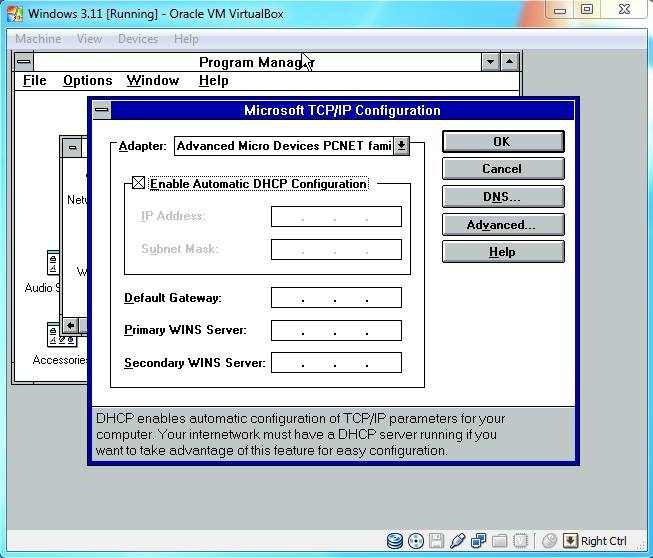The height and width of the screenshot is (558, 653).
Task: Click the optical disc status icon
Action: tap(416, 541)
